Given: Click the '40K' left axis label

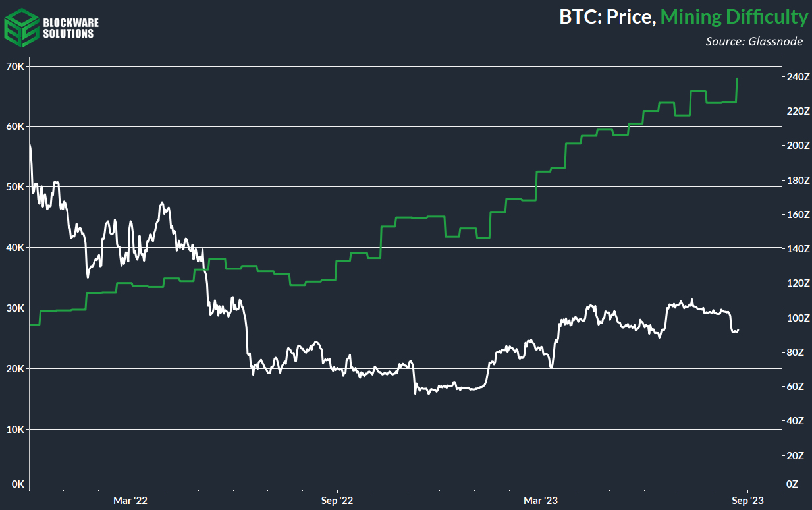Looking at the screenshot, I should coord(16,247).
